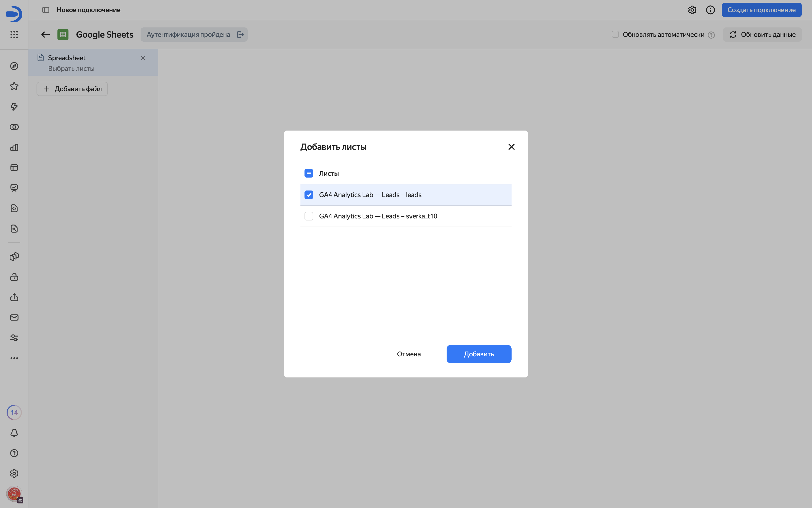Open the lock access icon in sidebar

tap(14, 277)
